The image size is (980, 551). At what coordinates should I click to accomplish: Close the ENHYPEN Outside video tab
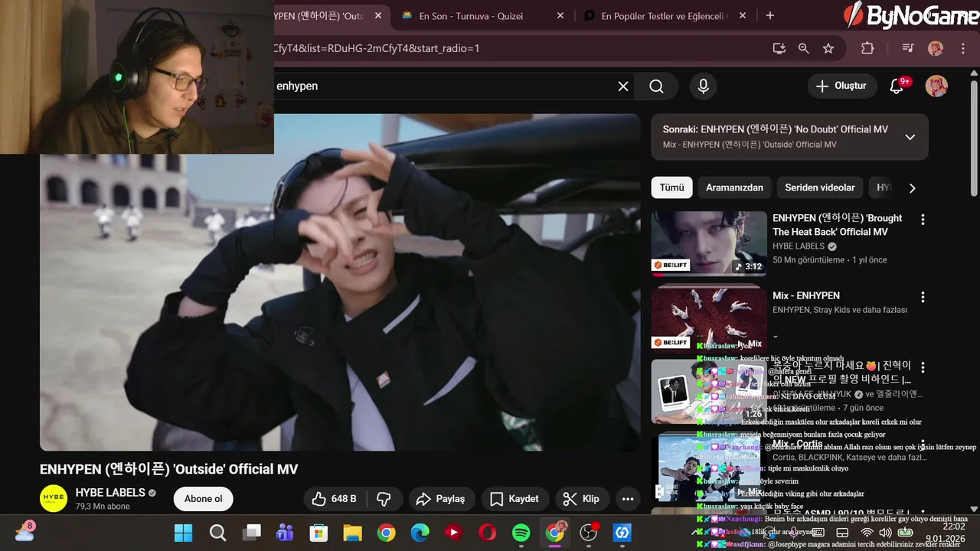pyautogui.click(x=378, y=15)
